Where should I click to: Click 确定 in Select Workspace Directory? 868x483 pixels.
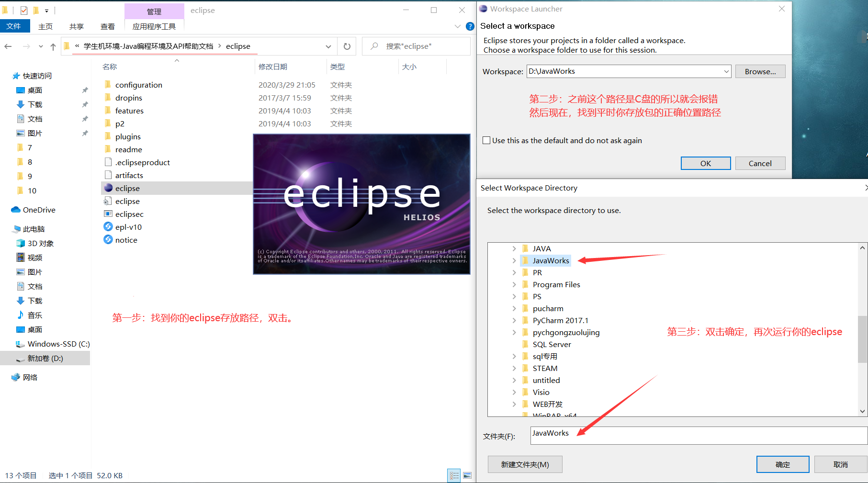click(x=783, y=464)
